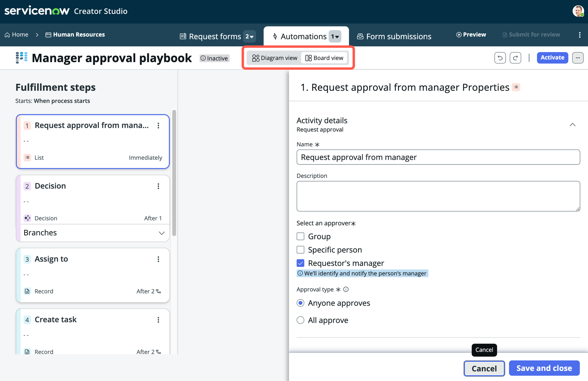Open Assign to step three-dot menu
Viewport: 588px width, 381px height.
coord(158,259)
